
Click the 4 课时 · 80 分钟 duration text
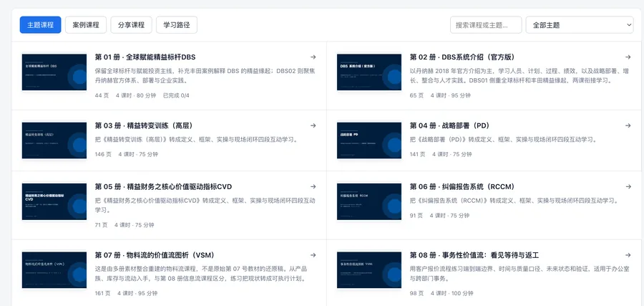[136, 95]
